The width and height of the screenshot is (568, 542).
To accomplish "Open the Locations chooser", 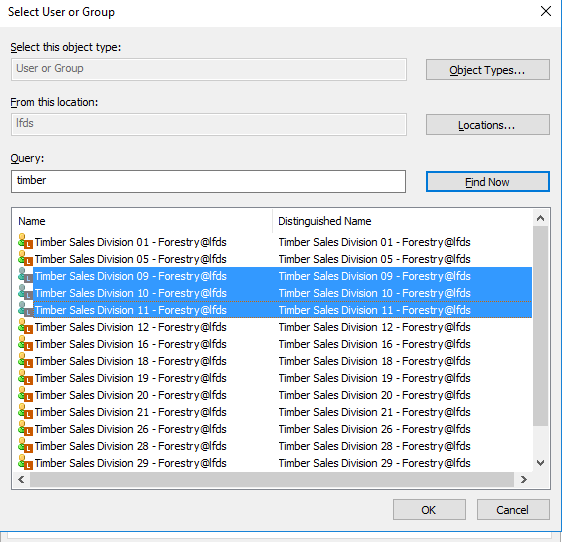I will coord(488,125).
